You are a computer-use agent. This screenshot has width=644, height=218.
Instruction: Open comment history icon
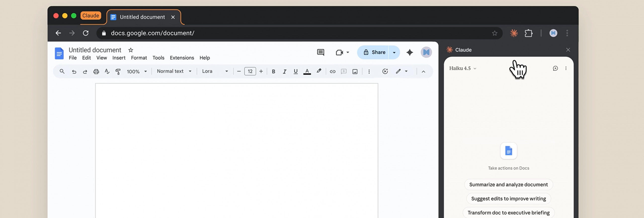click(320, 52)
